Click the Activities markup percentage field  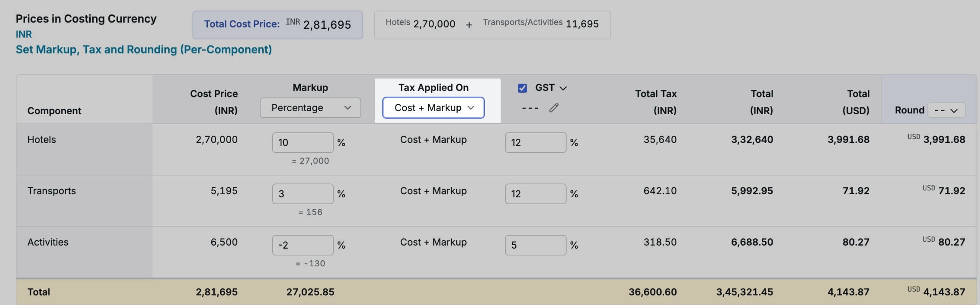tap(302, 245)
